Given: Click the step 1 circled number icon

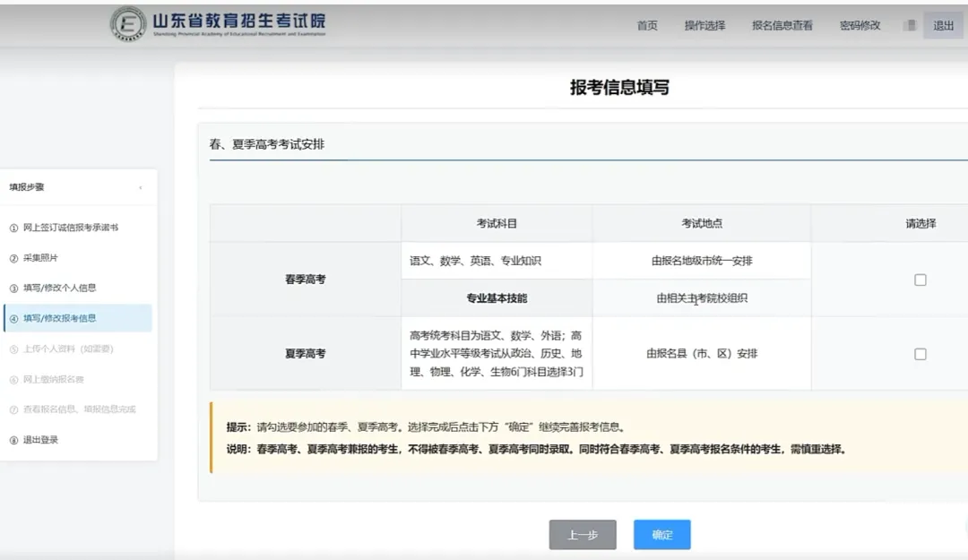Looking at the screenshot, I should click(13, 228).
